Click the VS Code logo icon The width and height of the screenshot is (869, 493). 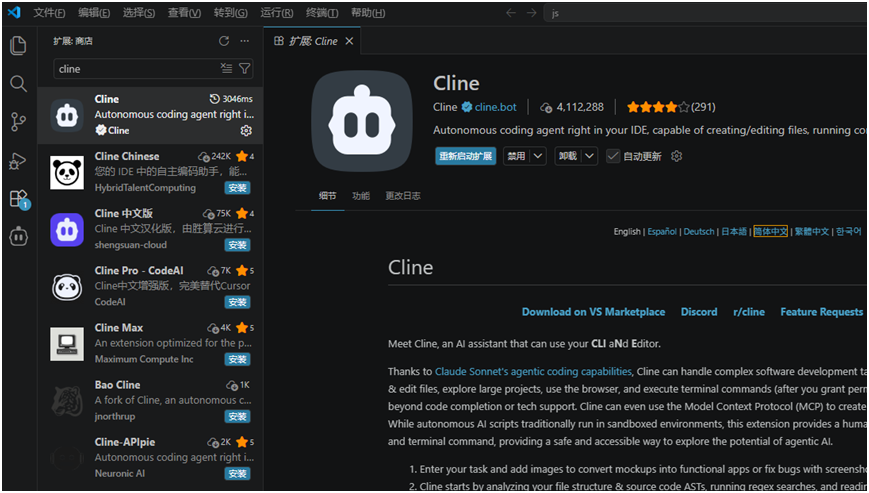(14, 12)
